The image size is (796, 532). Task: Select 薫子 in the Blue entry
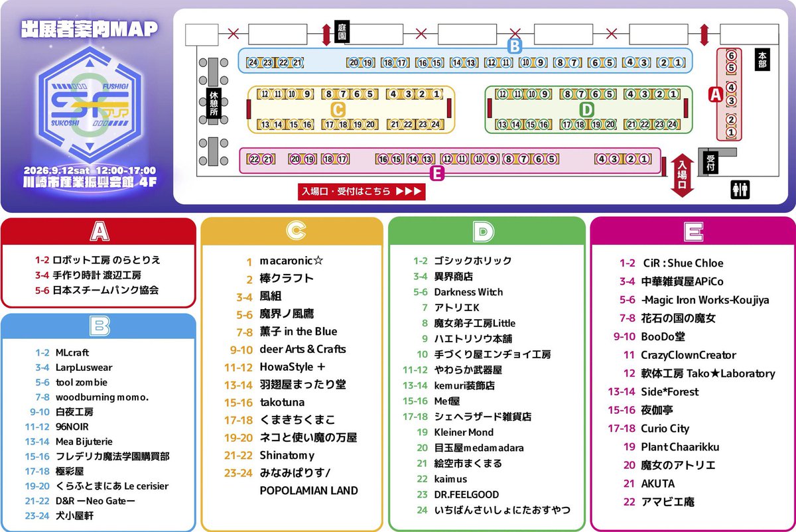[x=298, y=332]
